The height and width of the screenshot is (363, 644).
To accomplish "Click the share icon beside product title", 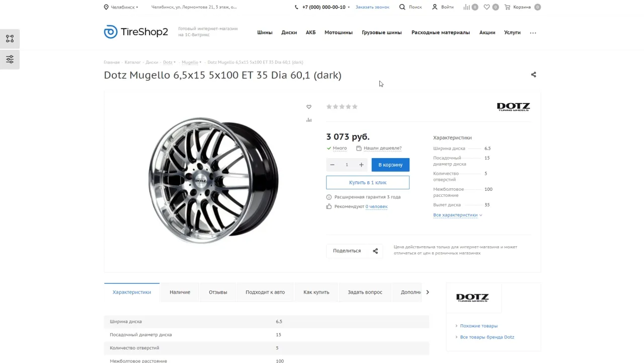I will coord(533,75).
